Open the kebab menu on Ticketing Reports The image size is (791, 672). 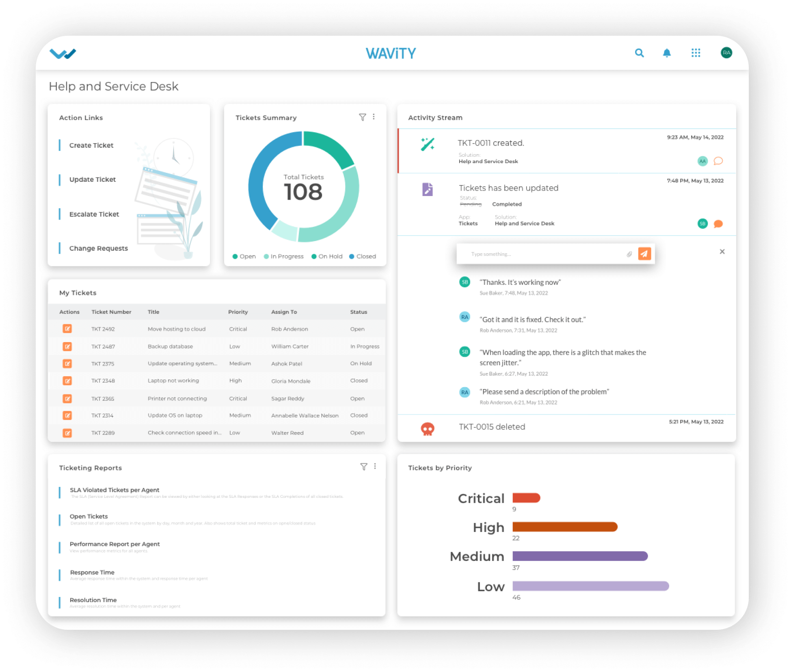[374, 467]
